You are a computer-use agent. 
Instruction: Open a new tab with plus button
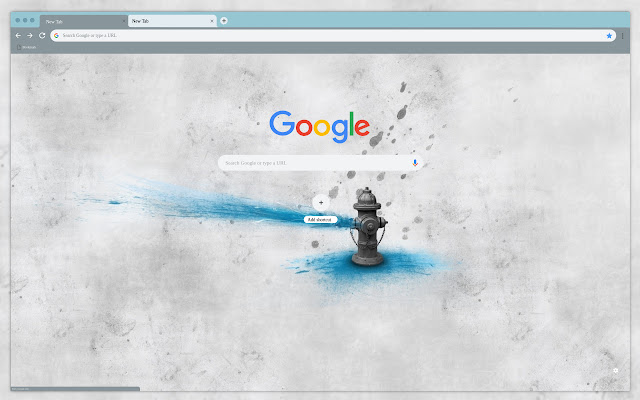click(224, 21)
